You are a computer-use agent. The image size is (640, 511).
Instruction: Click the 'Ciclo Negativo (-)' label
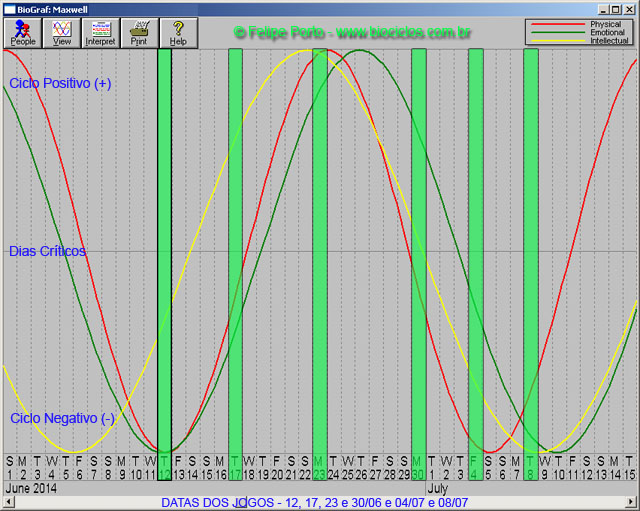click(x=62, y=418)
